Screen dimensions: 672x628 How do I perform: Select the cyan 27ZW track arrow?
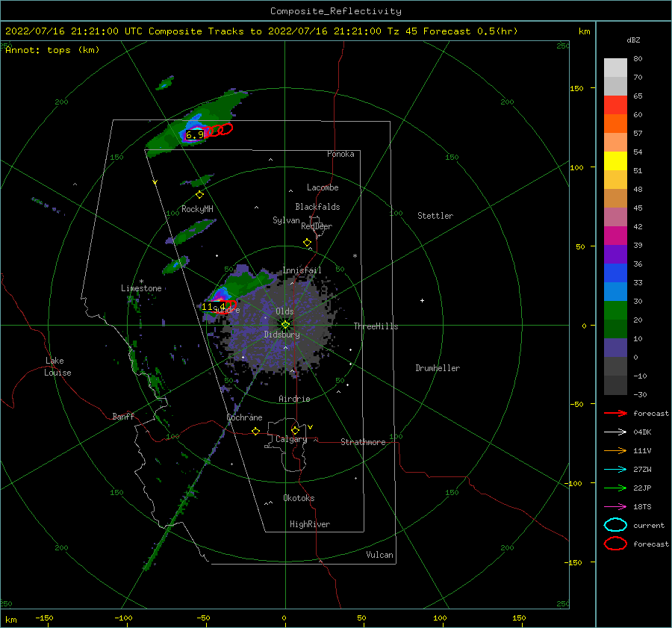point(615,470)
